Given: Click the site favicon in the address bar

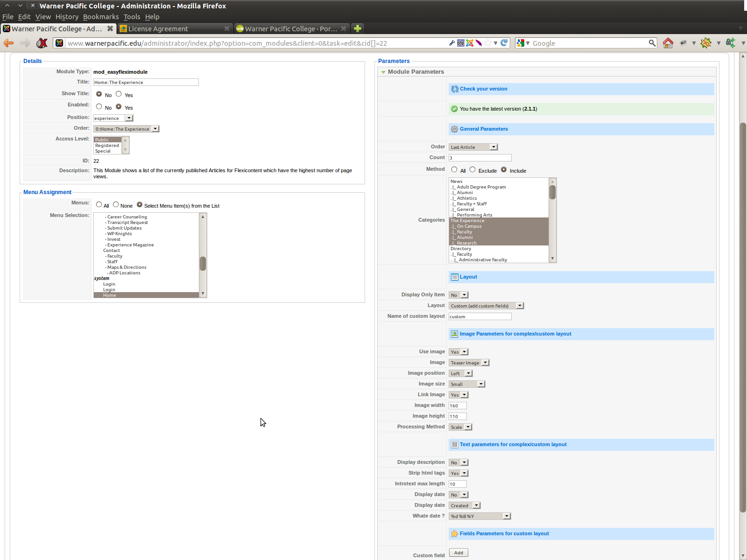Looking at the screenshot, I should coord(59,43).
